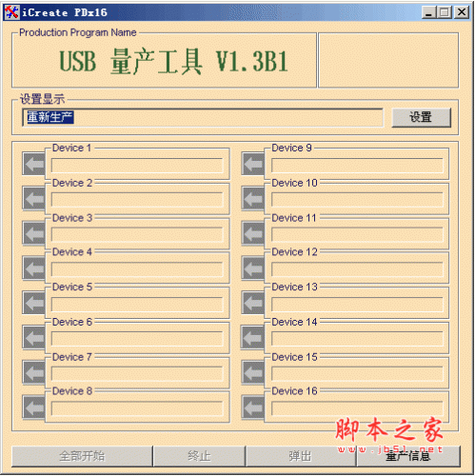Image resolution: width=475 pixels, height=476 pixels.
Task: Open the 量产信息 production info button
Action: (408, 456)
